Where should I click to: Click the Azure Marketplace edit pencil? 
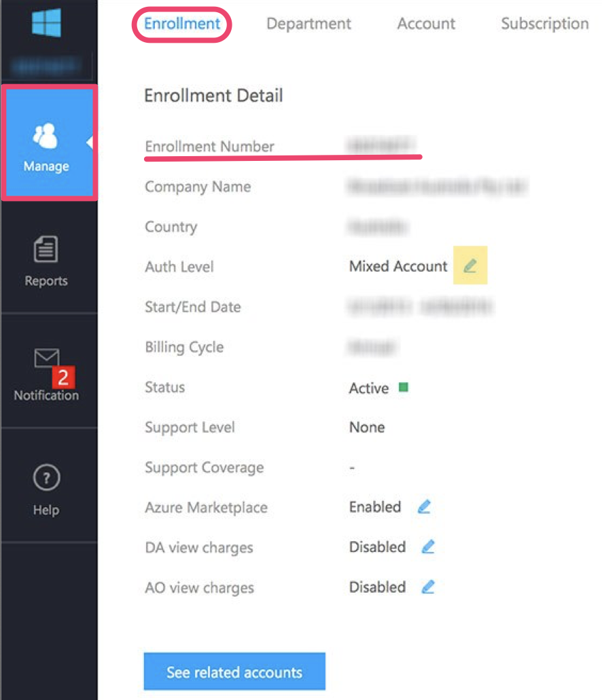click(425, 507)
